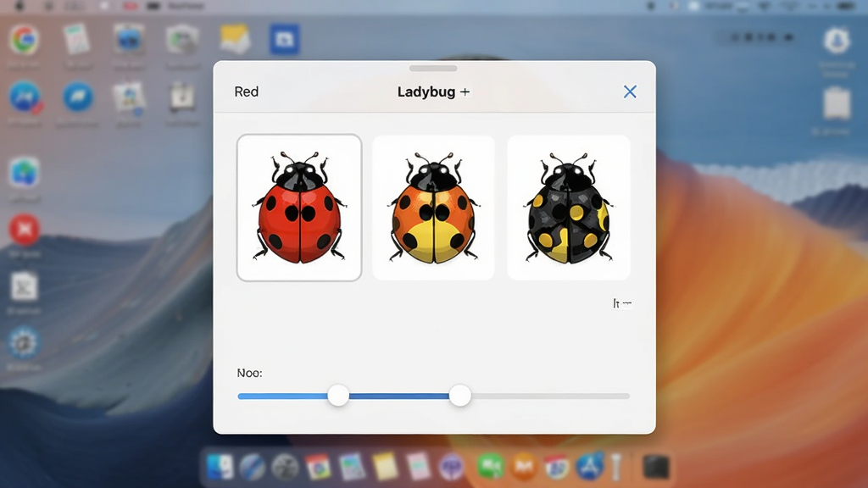Click the second slider knob under Noo:
868x488 pixels.
460,396
